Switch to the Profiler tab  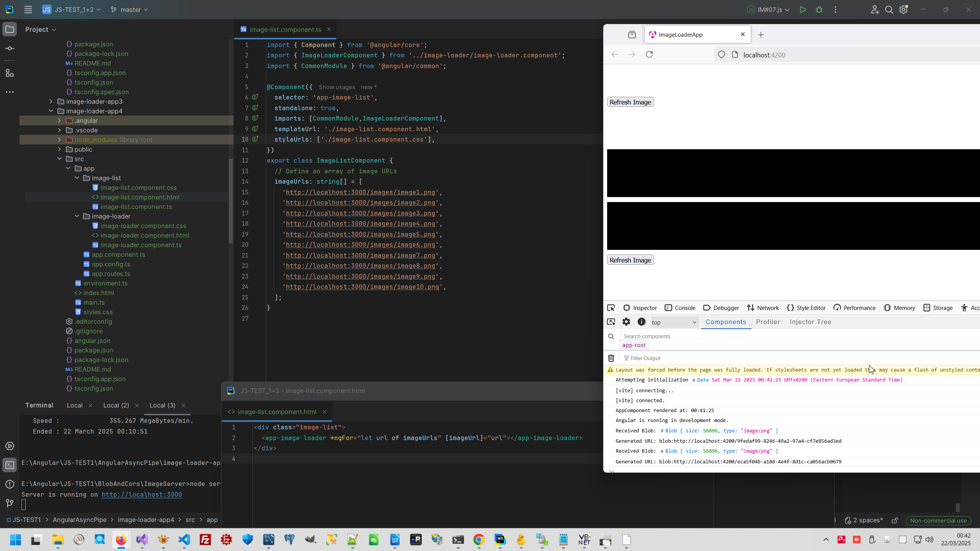coord(768,322)
